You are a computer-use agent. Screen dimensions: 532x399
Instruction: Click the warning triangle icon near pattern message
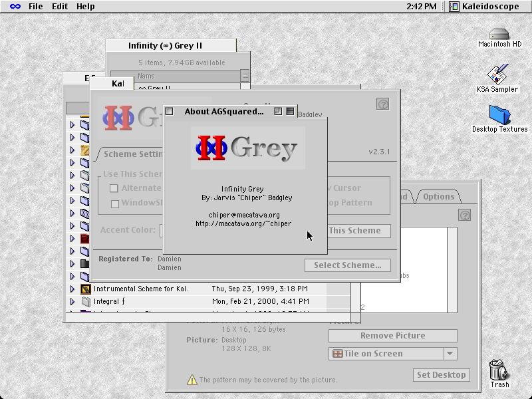[x=192, y=379]
